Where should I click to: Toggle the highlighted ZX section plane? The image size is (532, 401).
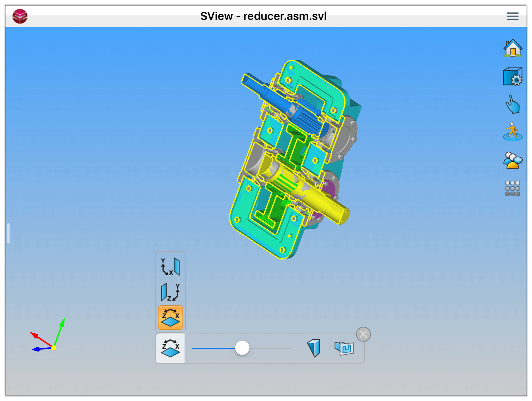(170, 317)
